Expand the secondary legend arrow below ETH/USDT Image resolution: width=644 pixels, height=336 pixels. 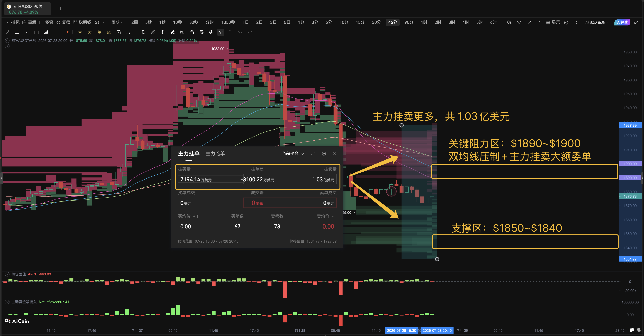tap(7, 46)
